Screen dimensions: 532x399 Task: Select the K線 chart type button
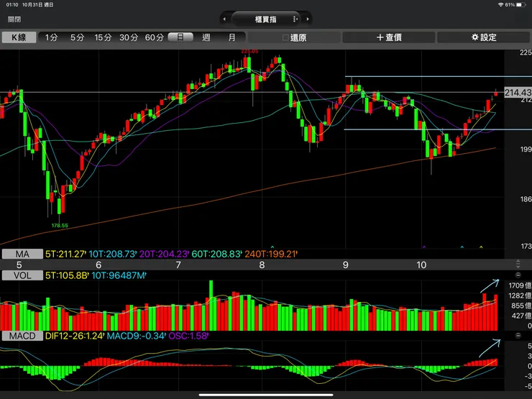point(19,37)
